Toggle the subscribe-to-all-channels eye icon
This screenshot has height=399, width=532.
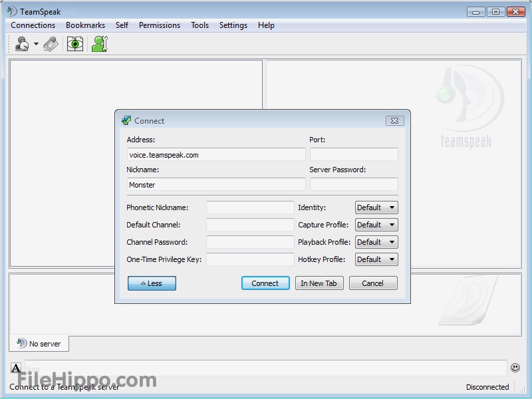point(75,44)
